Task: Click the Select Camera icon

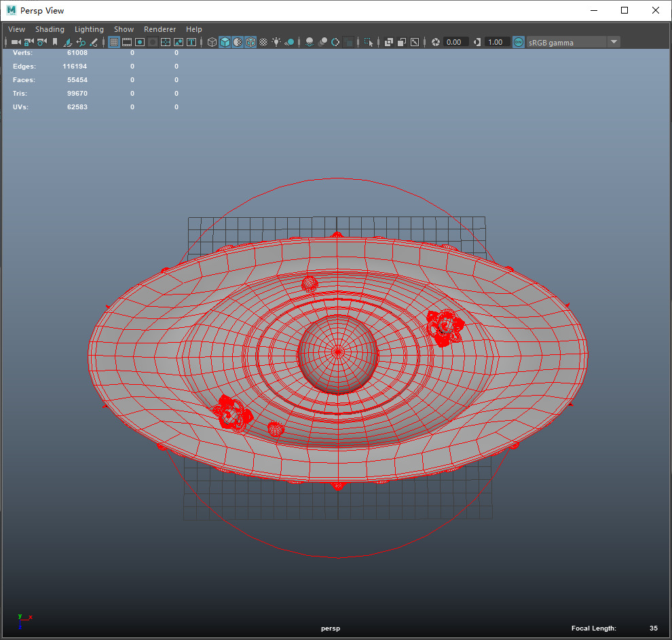Action: (x=16, y=42)
